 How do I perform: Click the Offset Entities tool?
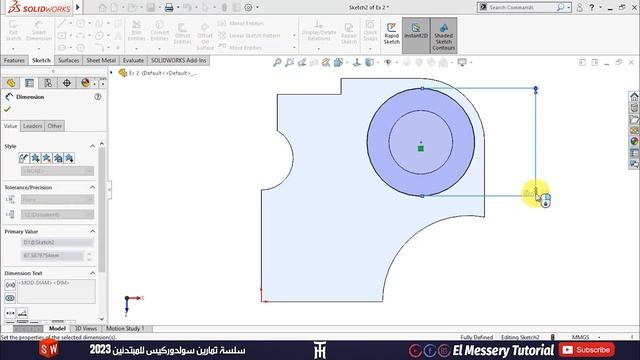[182, 33]
